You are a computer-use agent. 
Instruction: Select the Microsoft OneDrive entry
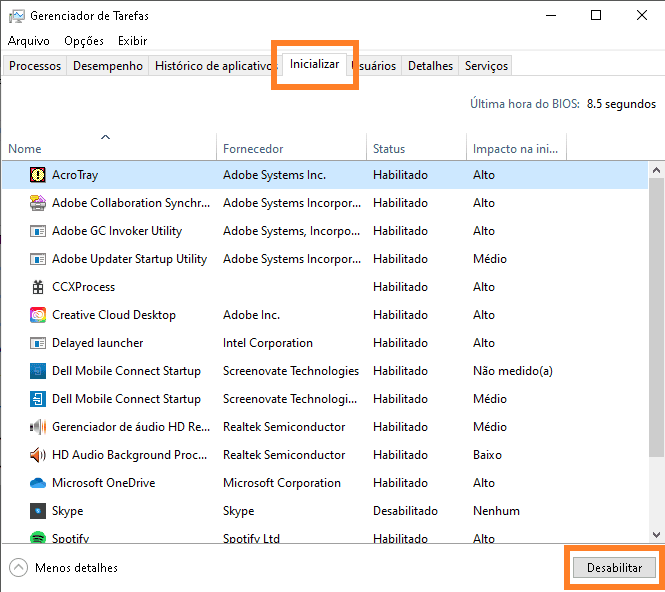tap(103, 483)
